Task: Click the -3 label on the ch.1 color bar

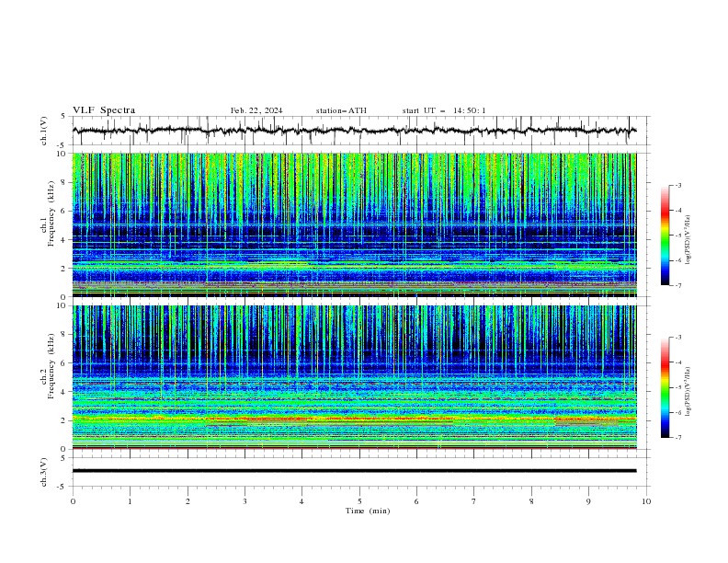Action: click(677, 185)
